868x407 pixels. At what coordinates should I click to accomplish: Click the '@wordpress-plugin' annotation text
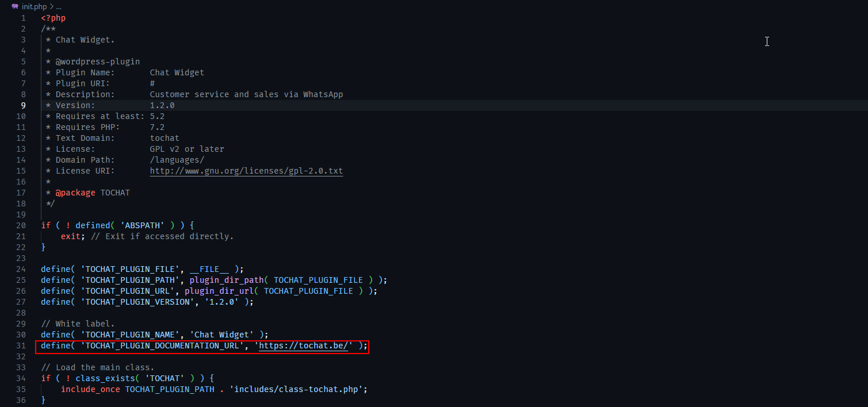click(x=98, y=62)
